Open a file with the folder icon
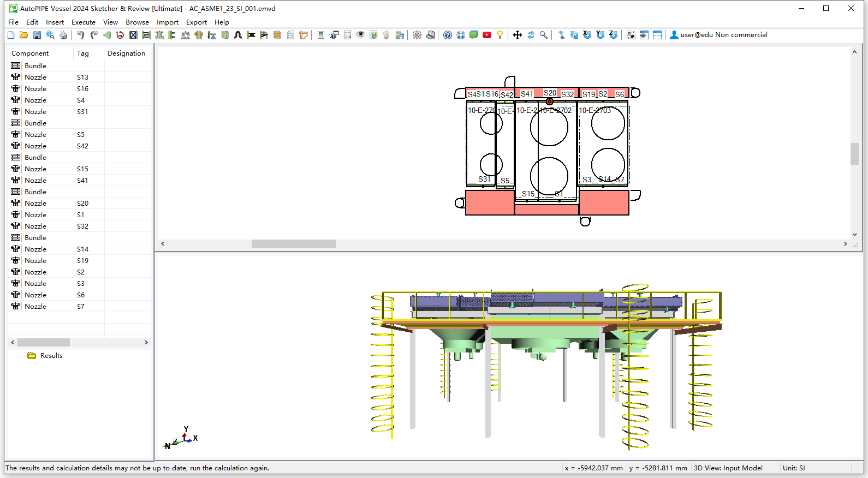 (24, 35)
